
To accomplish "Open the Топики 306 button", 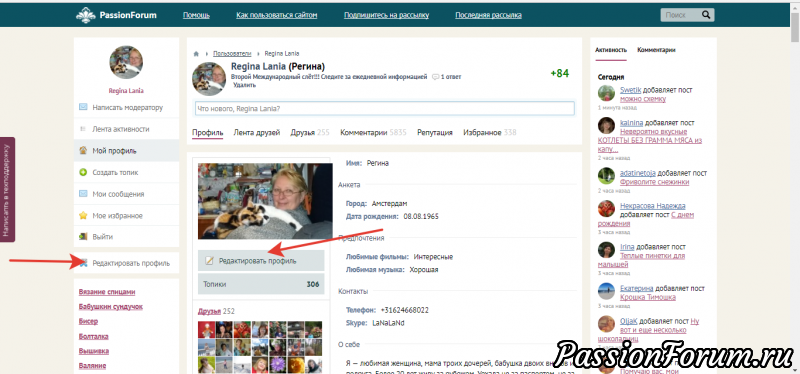I will click(x=261, y=284).
